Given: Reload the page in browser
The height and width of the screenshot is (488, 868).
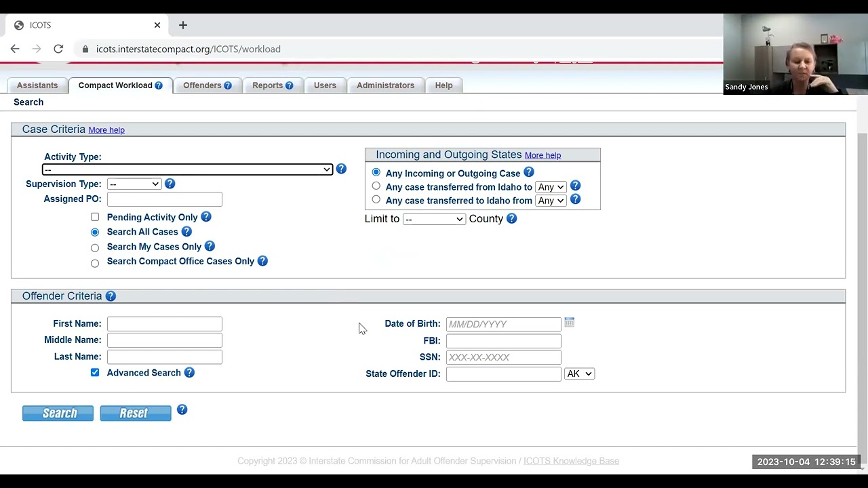Looking at the screenshot, I should [58, 49].
